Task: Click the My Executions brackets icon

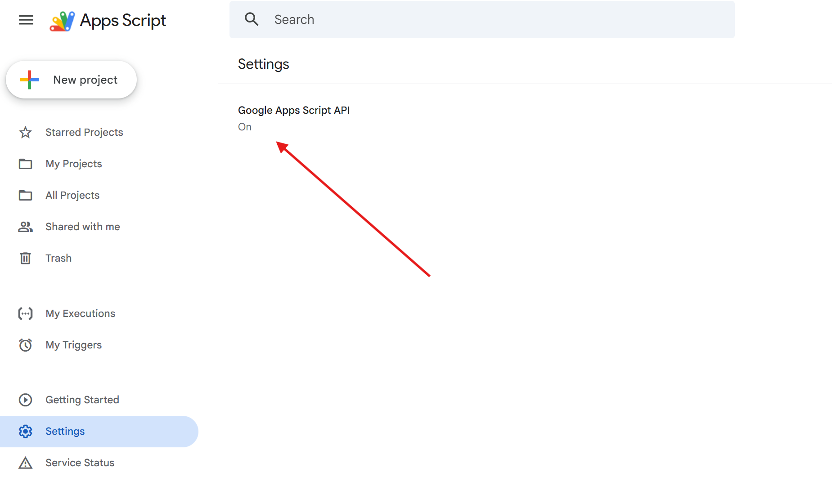Action: click(26, 313)
